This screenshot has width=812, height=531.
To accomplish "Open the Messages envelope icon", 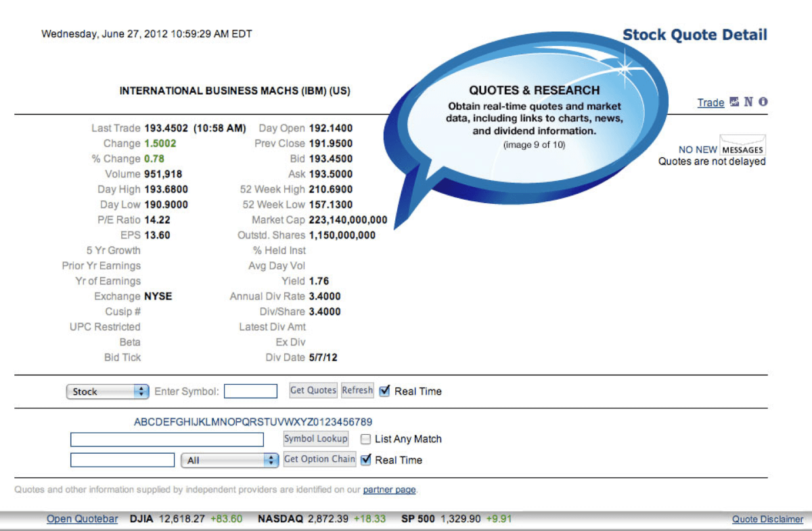I will coord(742,146).
